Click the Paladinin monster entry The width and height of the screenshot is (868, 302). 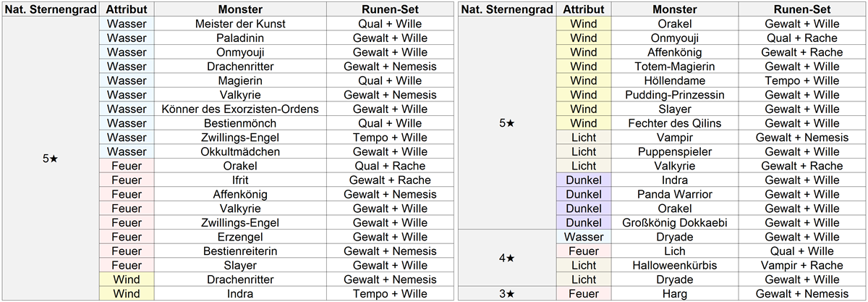(240, 38)
